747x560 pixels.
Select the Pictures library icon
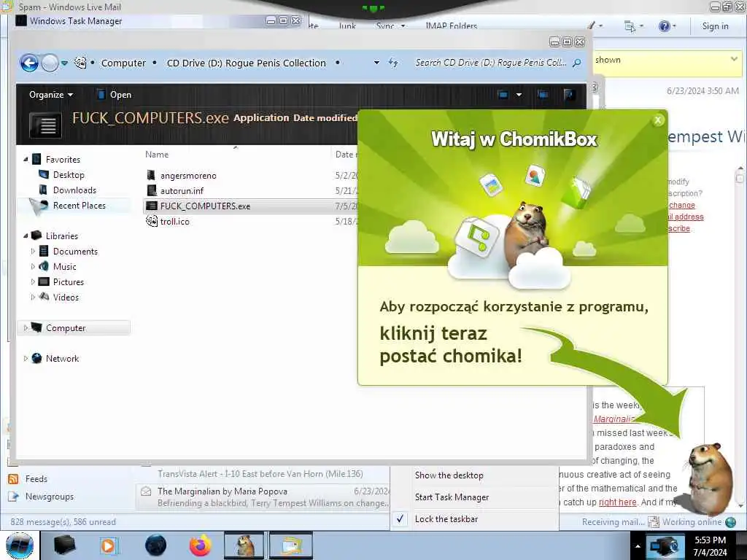pyautogui.click(x=44, y=282)
